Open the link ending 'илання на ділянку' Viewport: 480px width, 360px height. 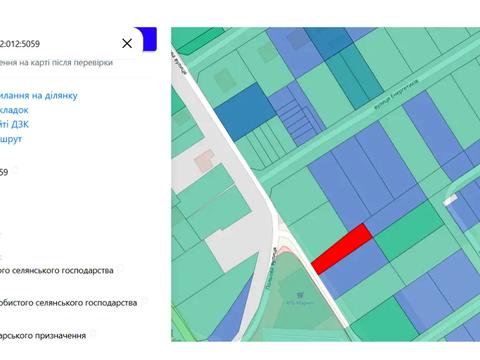[39, 95]
